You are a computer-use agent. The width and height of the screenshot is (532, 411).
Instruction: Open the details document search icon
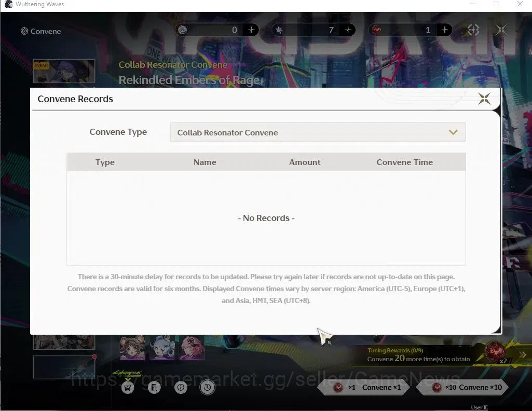154,387
